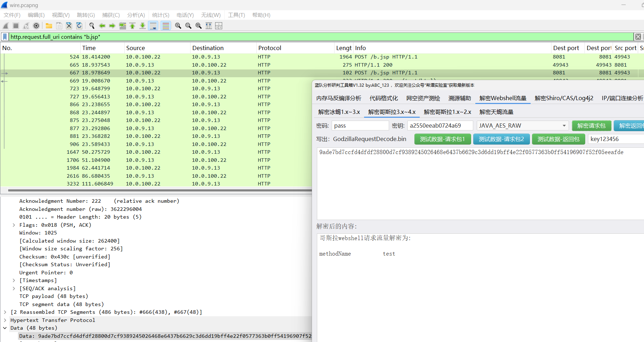
Task: Click the 密钥 field with a2550eeab0724a69
Action: point(440,126)
